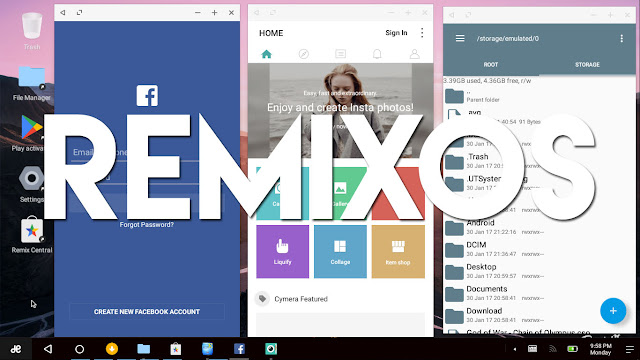The height and width of the screenshot is (360, 640).
Task: Click taskbar back triangle button
Action: pos(48,349)
